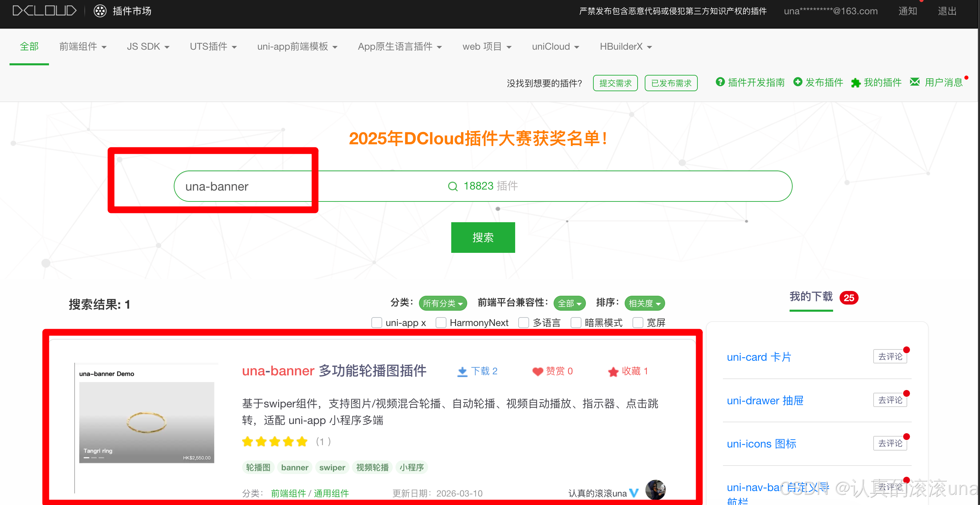Click the banner tag
The image size is (980, 505).
[294, 467]
